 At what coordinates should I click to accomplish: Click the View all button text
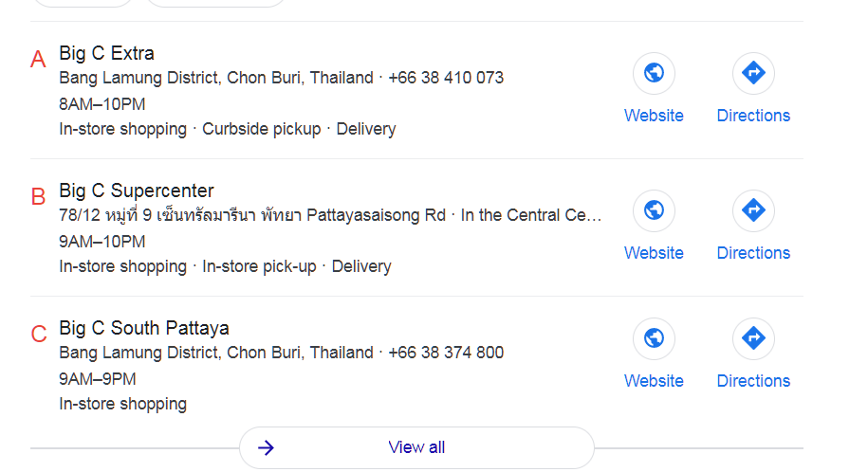tap(416, 447)
